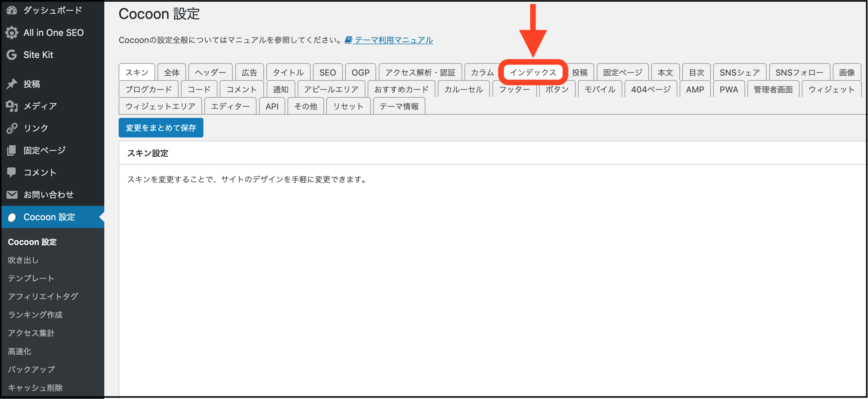Open アフィリエイトタグ submenu item
This screenshot has height=399, width=868.
[x=43, y=296]
